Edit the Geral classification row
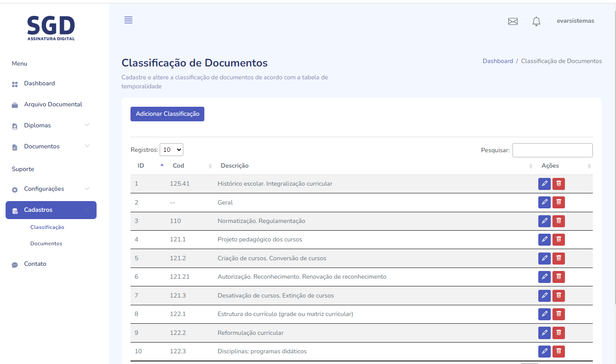 [544, 202]
